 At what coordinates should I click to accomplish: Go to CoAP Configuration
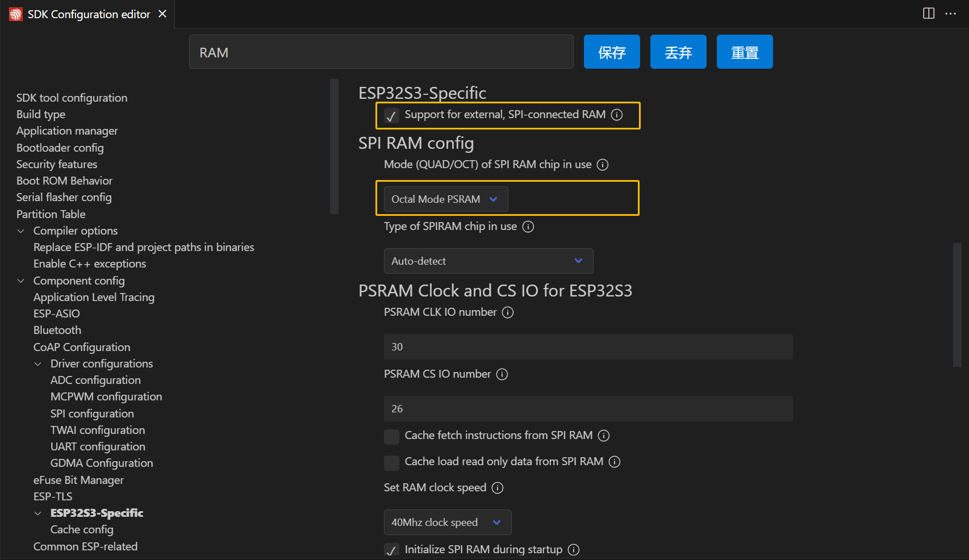tap(82, 347)
